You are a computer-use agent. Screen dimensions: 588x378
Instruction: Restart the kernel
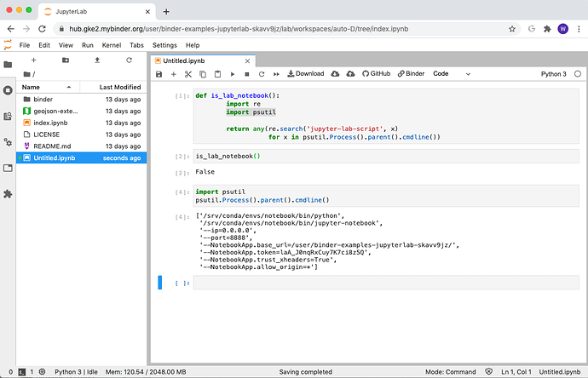click(262, 74)
